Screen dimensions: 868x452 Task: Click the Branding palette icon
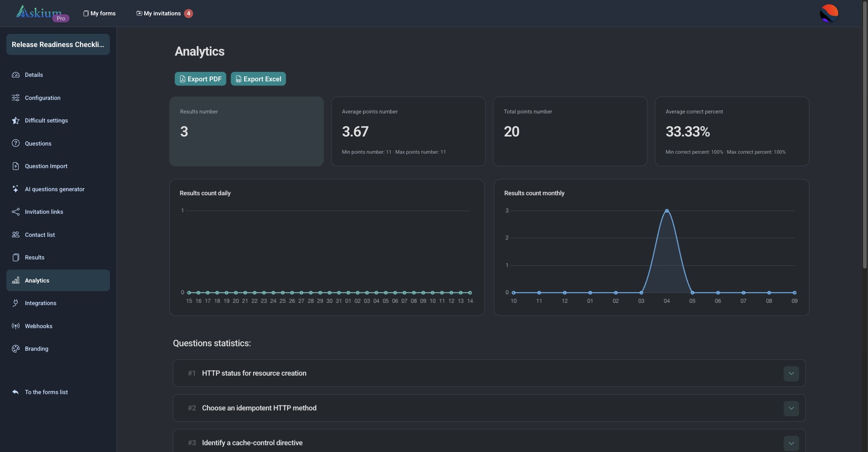pos(16,349)
